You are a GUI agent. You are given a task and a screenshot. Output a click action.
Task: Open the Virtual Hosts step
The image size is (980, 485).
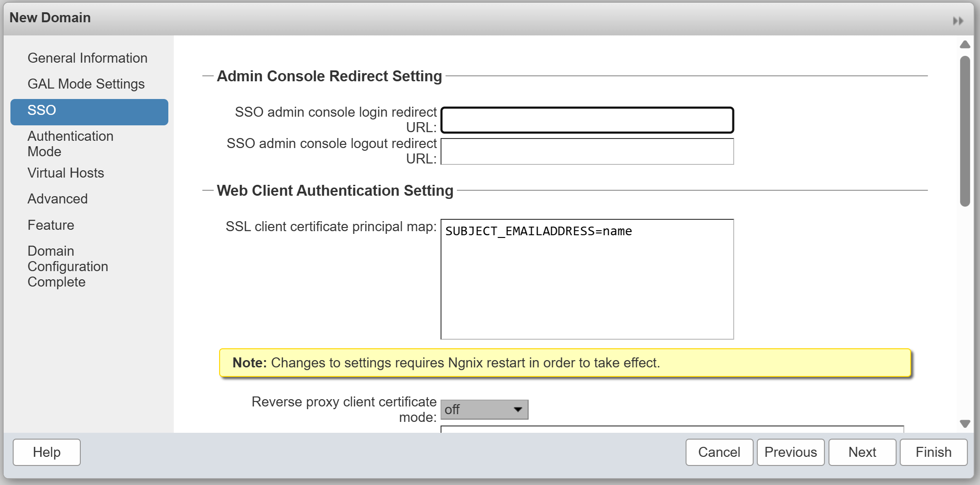[66, 173]
